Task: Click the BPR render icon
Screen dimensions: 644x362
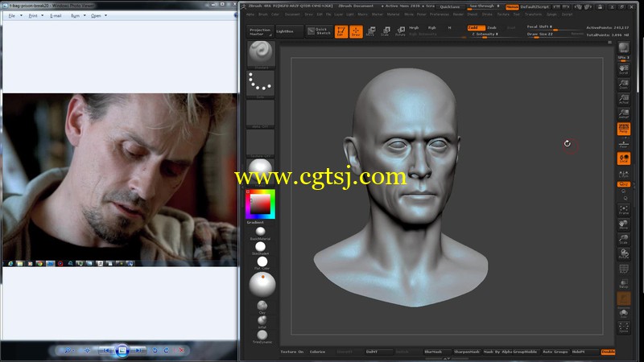Action: (623, 47)
